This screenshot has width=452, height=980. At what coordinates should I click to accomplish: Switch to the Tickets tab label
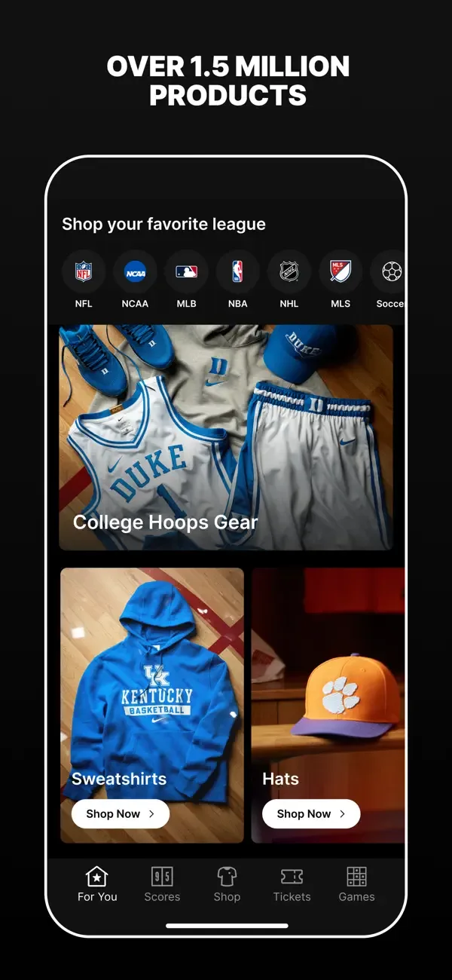(x=292, y=897)
